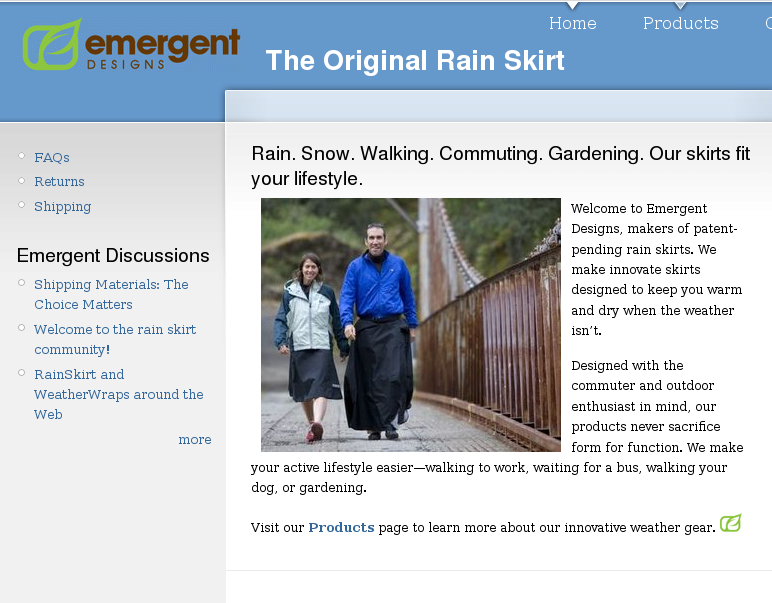The image size is (772, 603).
Task: Click the photo of couple on bridge
Action: pyautogui.click(x=411, y=325)
